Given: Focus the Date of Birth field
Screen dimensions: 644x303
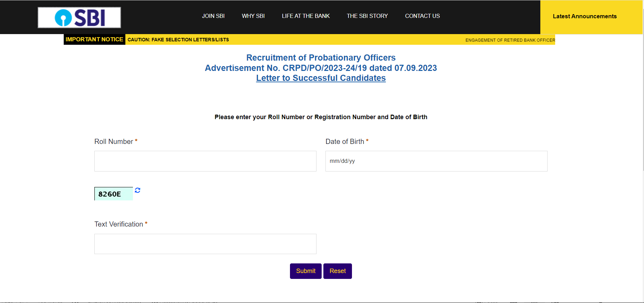Looking at the screenshot, I should point(436,161).
